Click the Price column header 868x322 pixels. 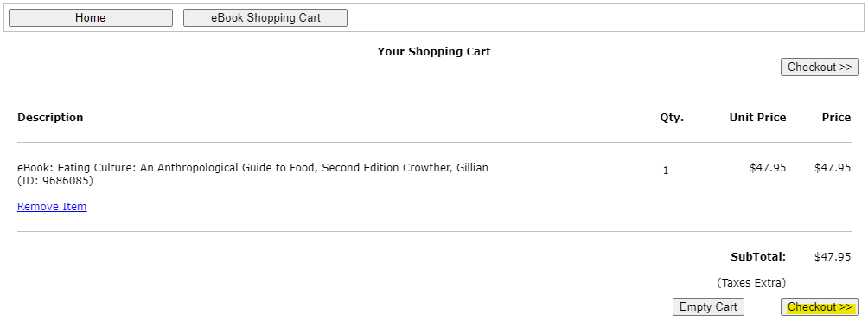point(837,118)
